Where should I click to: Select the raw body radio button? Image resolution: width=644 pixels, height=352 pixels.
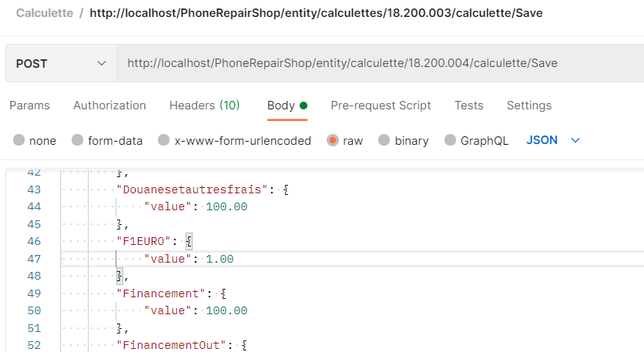pos(332,140)
